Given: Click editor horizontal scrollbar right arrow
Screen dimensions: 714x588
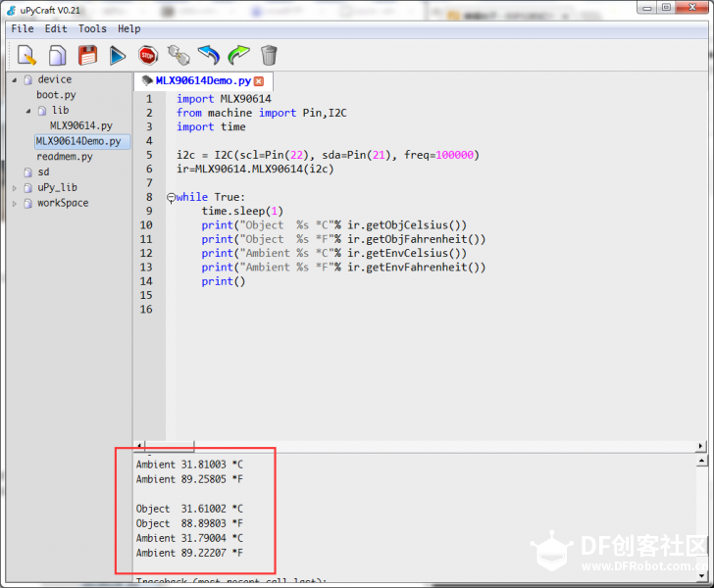Looking at the screenshot, I should tap(701, 446).
